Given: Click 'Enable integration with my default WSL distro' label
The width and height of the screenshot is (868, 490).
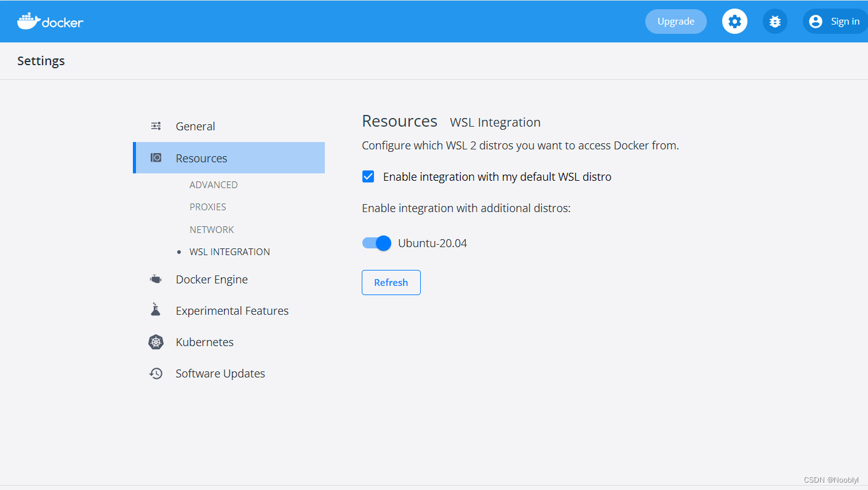Looking at the screenshot, I should click(497, 176).
